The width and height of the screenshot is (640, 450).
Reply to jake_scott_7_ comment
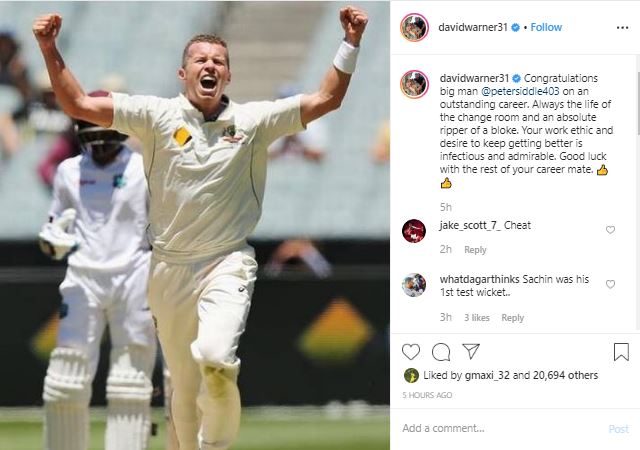coord(475,250)
